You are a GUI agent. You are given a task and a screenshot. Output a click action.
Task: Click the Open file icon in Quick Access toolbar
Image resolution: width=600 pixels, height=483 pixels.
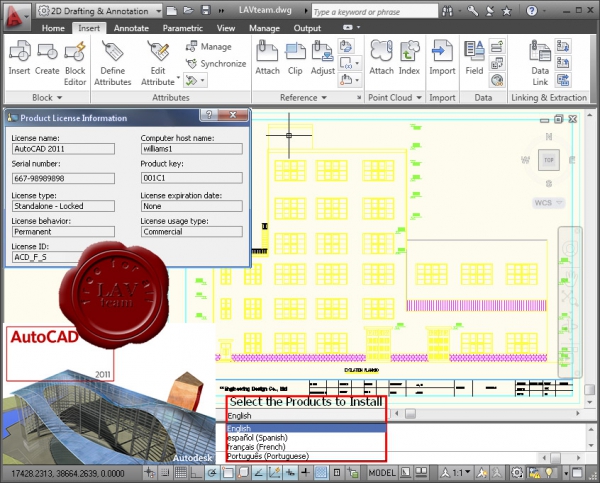click(188, 10)
